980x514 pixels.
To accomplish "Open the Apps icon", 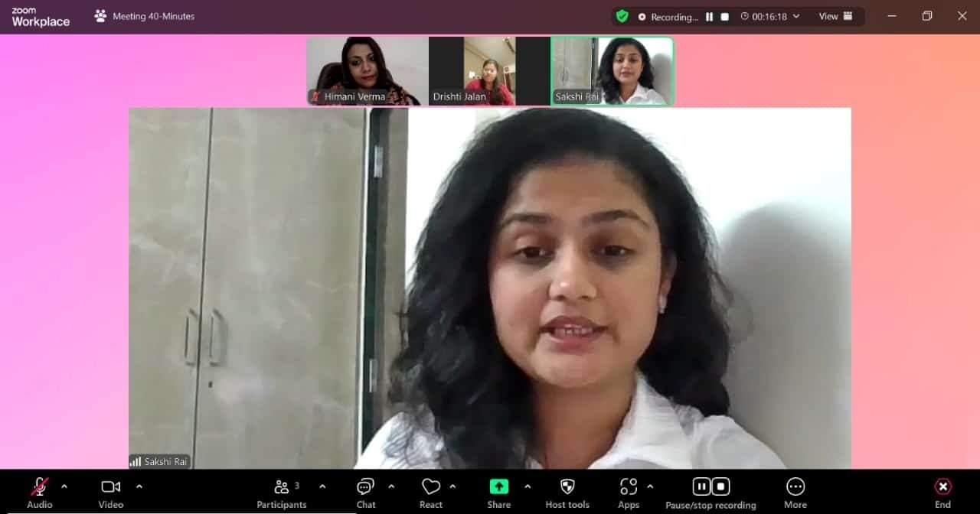I will click(x=629, y=487).
